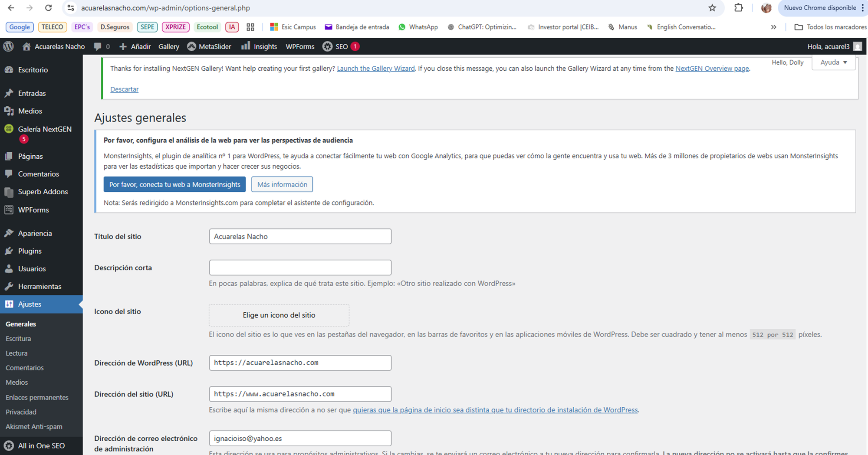This screenshot has width=868, height=455.
Task: Click the Entradas pin icon
Action: 9,93
